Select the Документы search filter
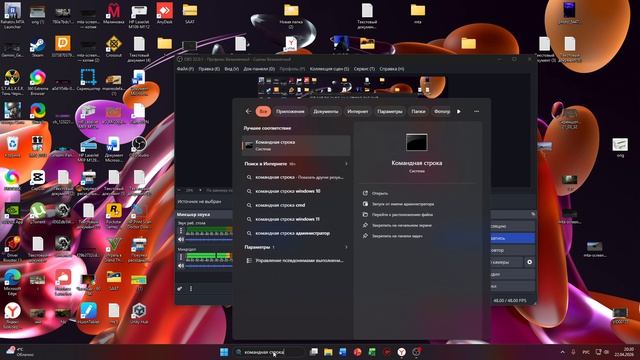 coord(326,111)
